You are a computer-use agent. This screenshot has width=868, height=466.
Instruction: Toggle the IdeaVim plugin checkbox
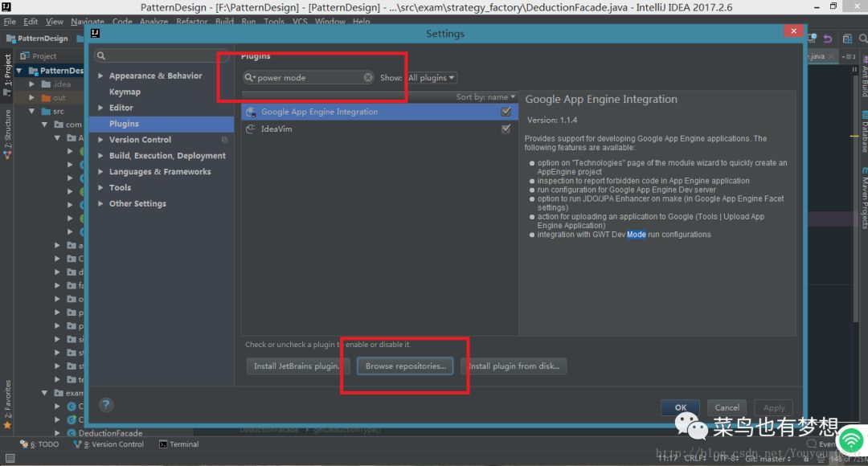tap(506, 129)
